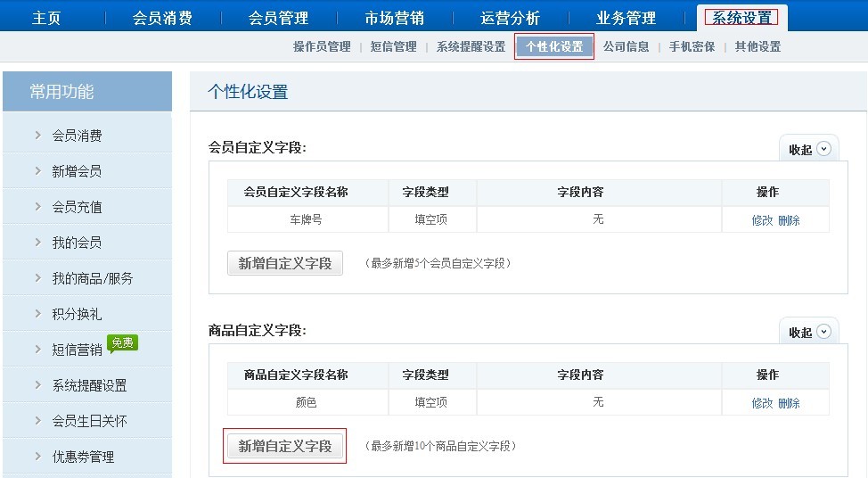The height and width of the screenshot is (478, 868).
Task: Delete the 车牌号 custom field
Action: (x=789, y=220)
